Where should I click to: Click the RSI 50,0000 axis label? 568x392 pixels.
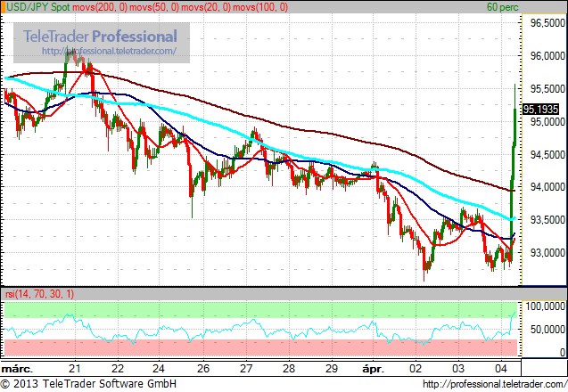pyautogui.click(x=547, y=330)
